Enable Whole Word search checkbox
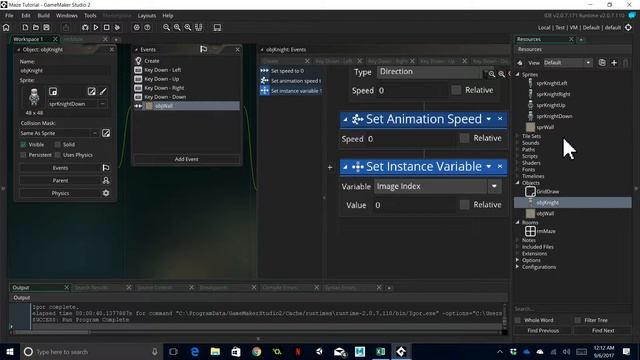This screenshot has width=640, height=360. tap(518, 320)
